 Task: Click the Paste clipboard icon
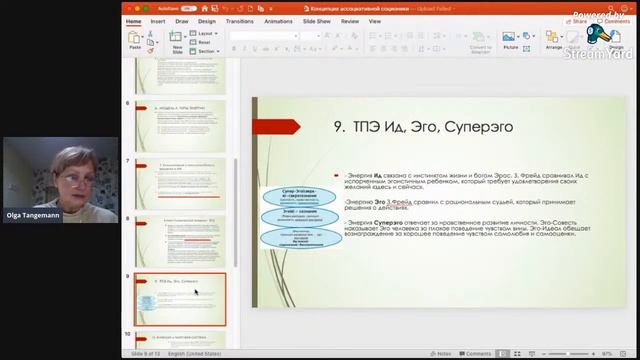tap(134, 38)
